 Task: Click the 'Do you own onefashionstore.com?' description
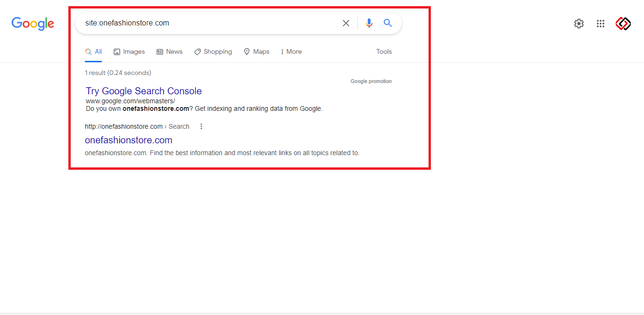point(204,108)
